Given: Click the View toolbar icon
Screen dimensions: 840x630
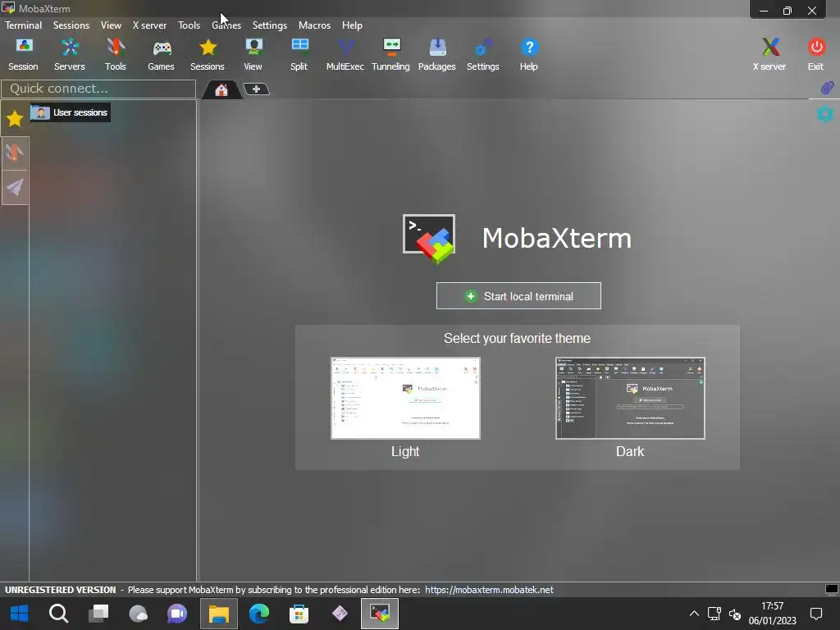Looking at the screenshot, I should pyautogui.click(x=253, y=55).
